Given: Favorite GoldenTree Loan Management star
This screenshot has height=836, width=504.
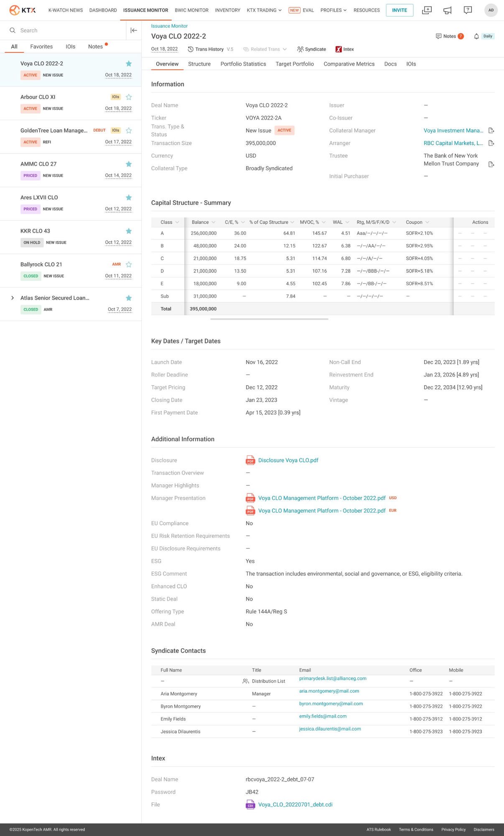Looking at the screenshot, I should [129, 130].
